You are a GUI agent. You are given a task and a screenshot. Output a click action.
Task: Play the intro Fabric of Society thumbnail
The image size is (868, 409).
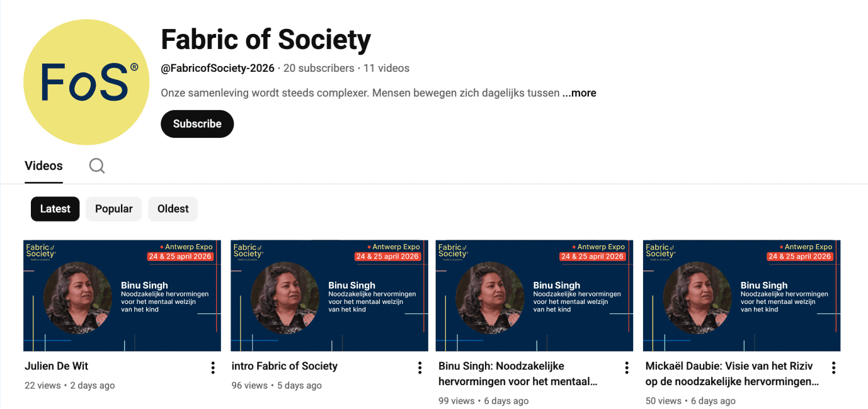pyautogui.click(x=329, y=295)
